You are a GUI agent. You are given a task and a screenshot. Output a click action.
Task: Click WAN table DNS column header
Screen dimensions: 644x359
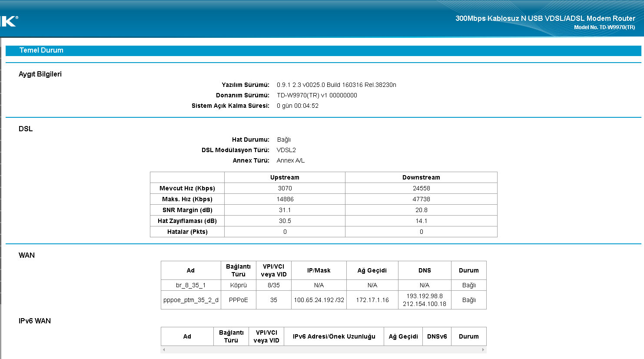tap(425, 270)
